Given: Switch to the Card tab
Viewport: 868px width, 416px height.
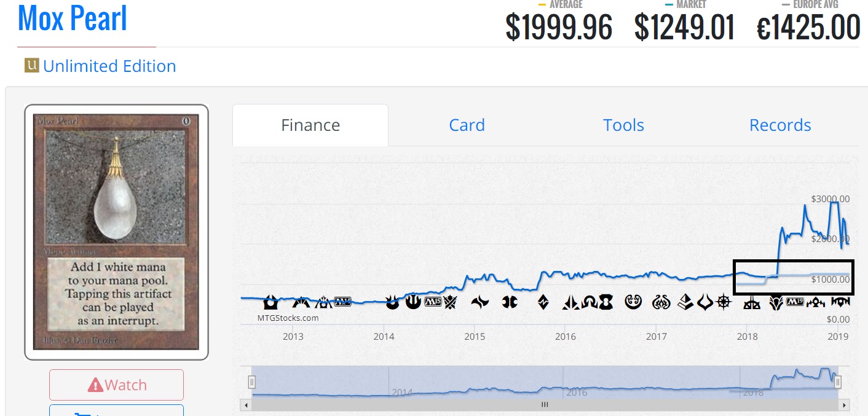Looking at the screenshot, I should [x=467, y=125].
